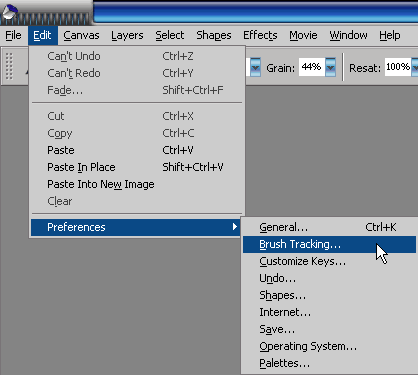Open the Layers menu
The height and width of the screenshot is (375, 418).
[127, 35]
